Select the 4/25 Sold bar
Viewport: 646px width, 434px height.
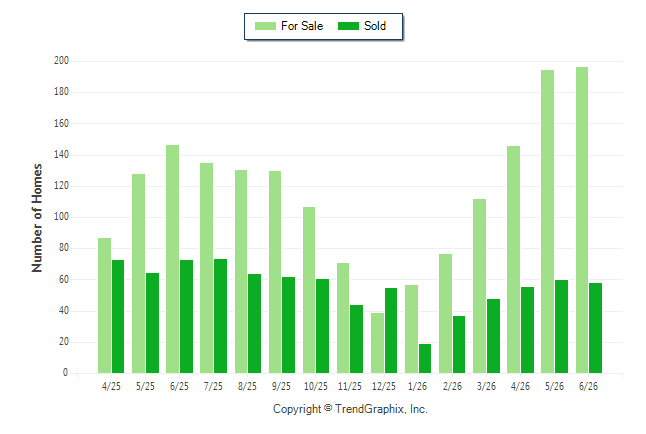[x=118, y=317]
